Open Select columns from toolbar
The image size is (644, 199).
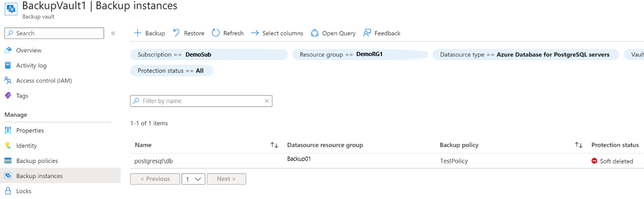(277, 33)
